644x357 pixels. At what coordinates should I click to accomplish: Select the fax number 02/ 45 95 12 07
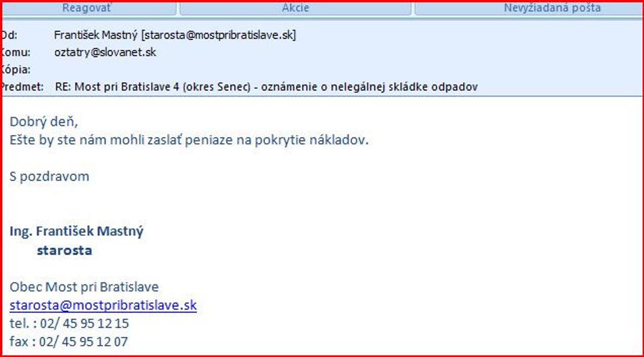pos(84,342)
